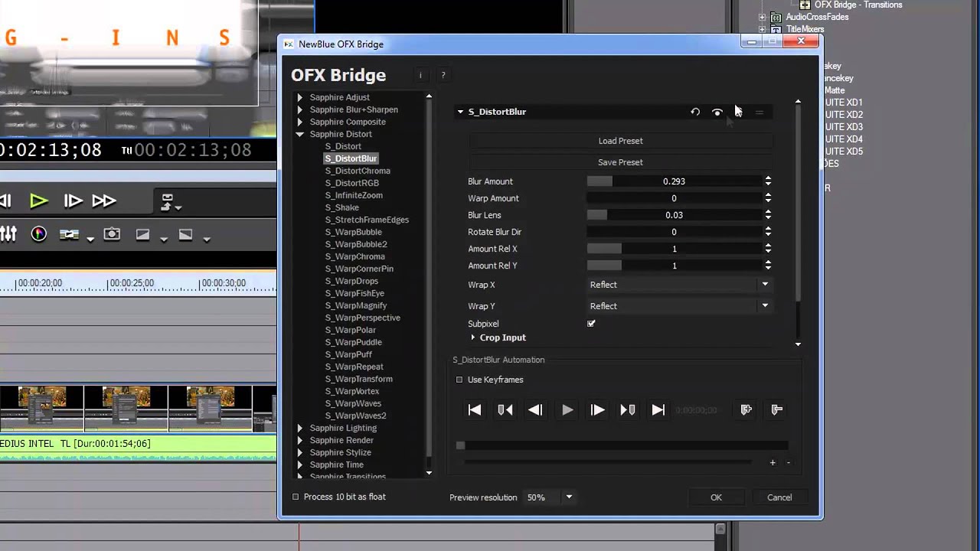This screenshot has height=551, width=980.
Task: Expand the Sapphire Lighting category
Action: [299, 428]
